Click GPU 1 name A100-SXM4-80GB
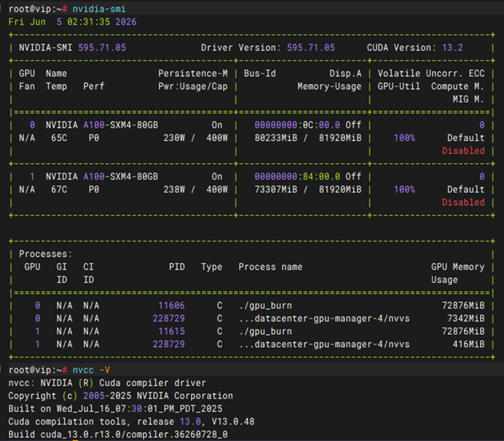This screenshot has height=441, width=504. tap(120, 177)
